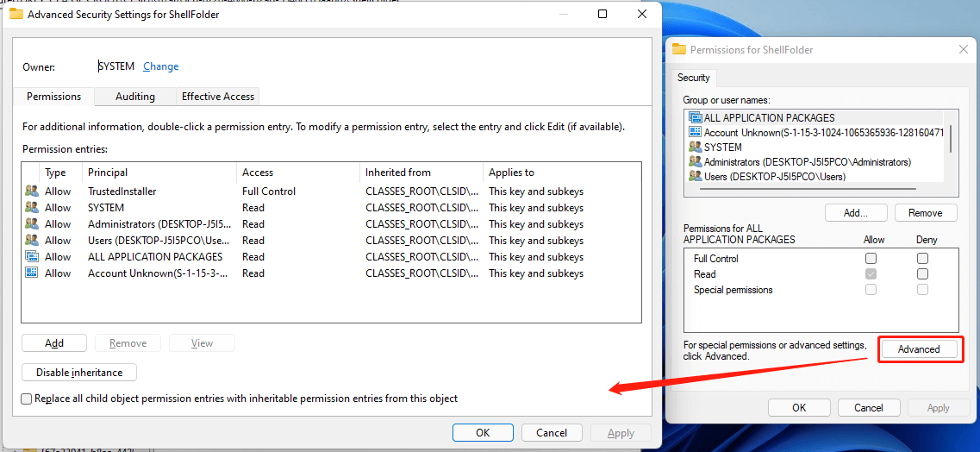
Task: Check Allow for Full Control
Action: click(x=871, y=258)
